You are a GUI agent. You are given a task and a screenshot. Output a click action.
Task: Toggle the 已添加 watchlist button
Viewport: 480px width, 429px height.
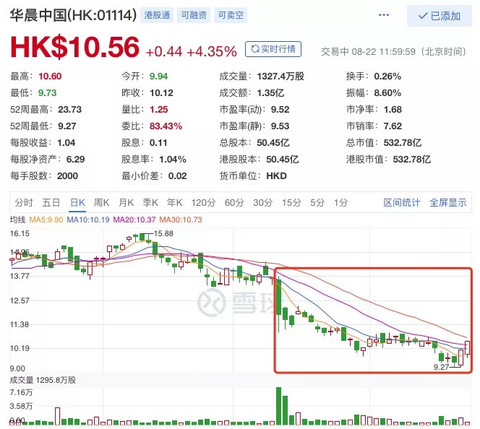coord(439,16)
